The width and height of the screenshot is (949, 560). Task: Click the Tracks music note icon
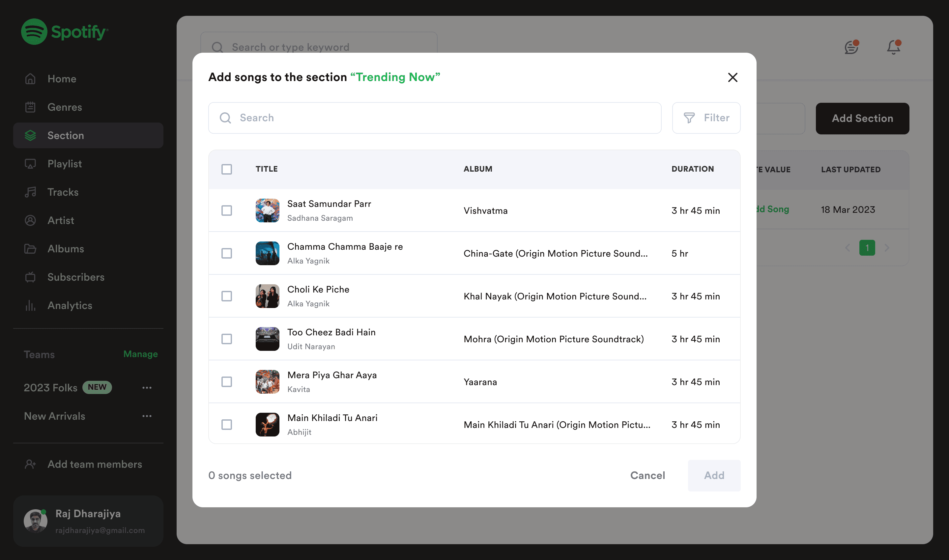30,192
